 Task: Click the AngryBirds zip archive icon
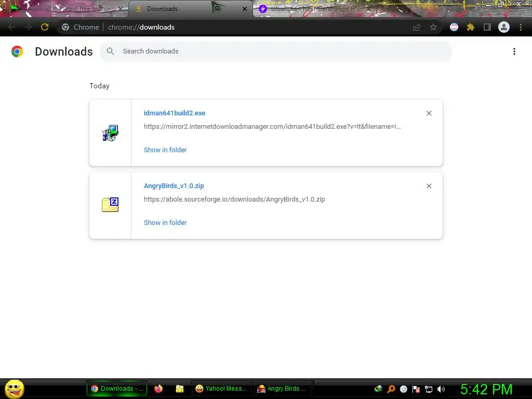110,205
